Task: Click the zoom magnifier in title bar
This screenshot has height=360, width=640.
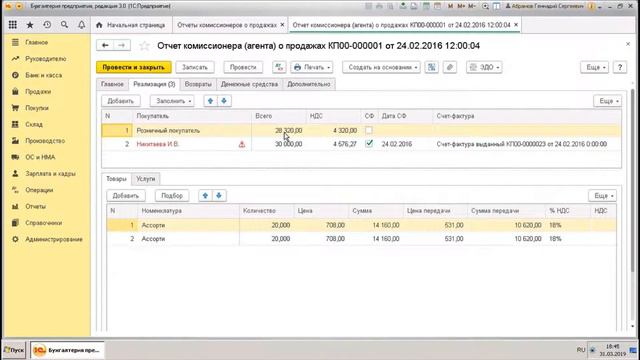Action: pyautogui.click(x=485, y=6)
